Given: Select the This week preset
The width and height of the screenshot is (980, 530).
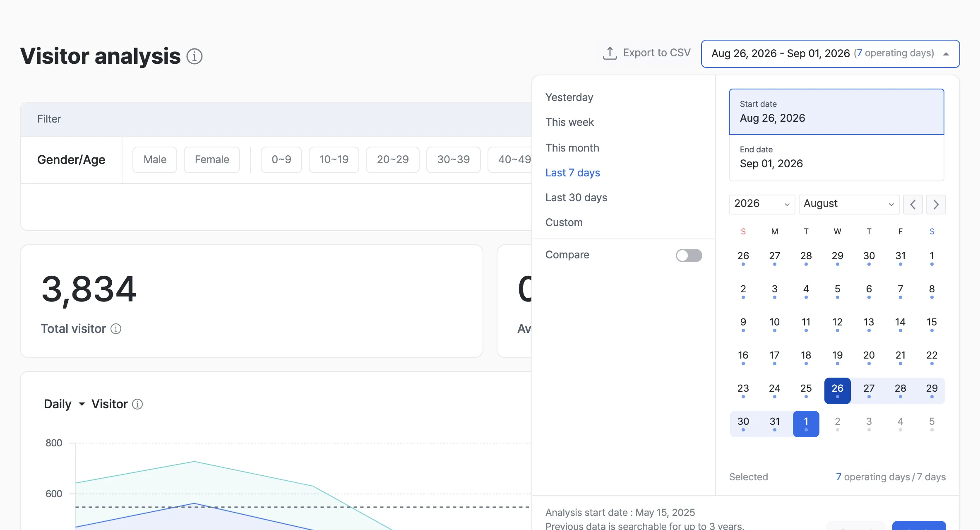Looking at the screenshot, I should 569,123.
